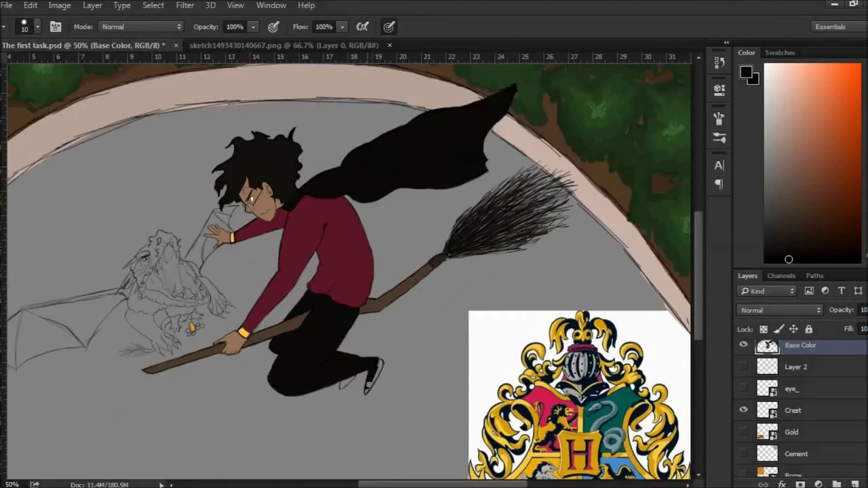
Task: Filter layers by type layers icon
Action: coord(842,291)
